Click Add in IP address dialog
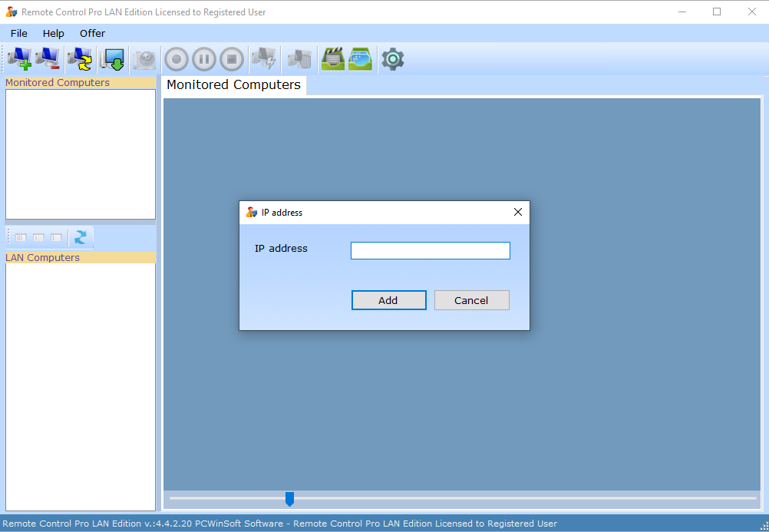The image size is (769, 532). [x=388, y=300]
